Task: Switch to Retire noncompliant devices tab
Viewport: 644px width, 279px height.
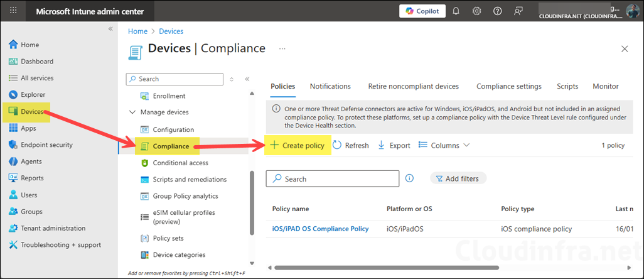Action: click(x=413, y=86)
